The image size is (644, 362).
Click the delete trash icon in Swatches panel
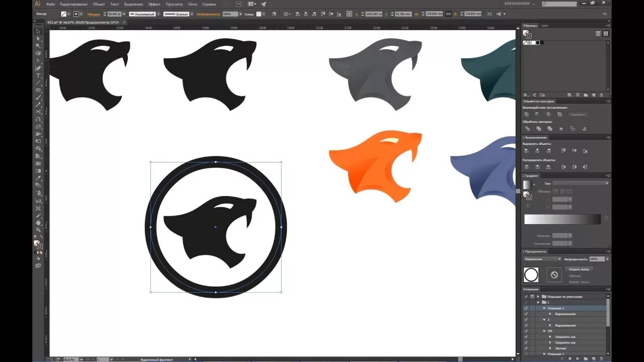click(601, 95)
